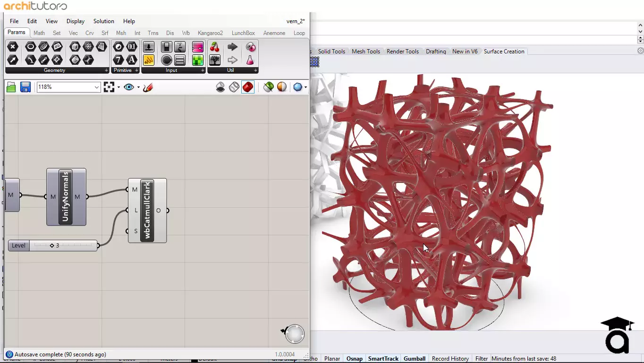Viewport: 644px width, 363px height.
Task: Toggle Osnap in Rhino status bar
Action: pyautogui.click(x=355, y=359)
